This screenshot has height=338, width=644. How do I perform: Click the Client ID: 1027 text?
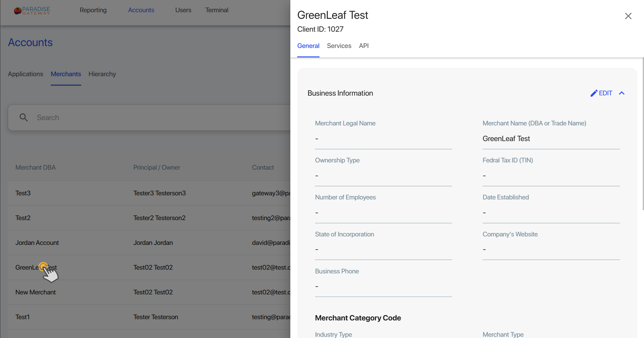pos(320,29)
